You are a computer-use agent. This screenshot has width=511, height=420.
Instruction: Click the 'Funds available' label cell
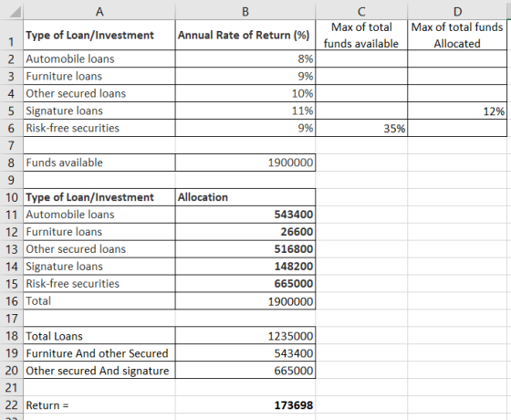(x=99, y=163)
